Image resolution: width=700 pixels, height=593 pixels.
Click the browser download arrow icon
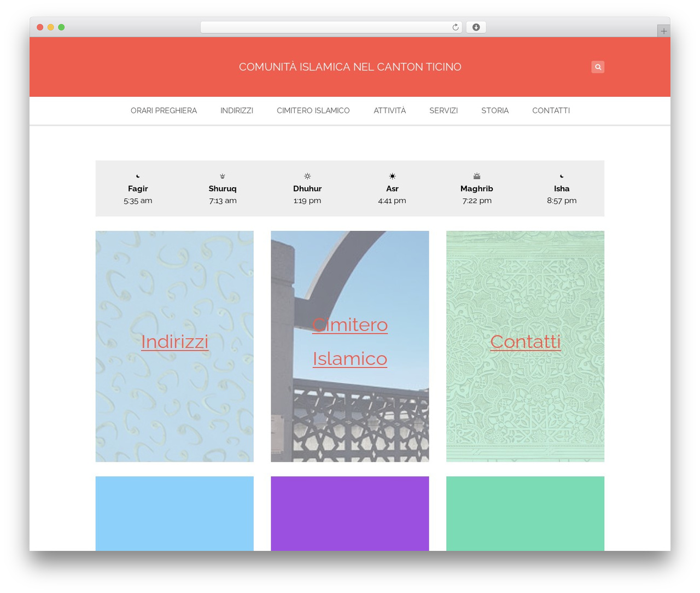(476, 27)
